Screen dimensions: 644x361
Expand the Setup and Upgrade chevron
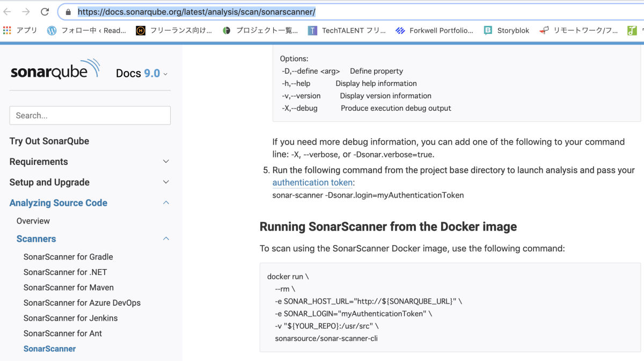(x=166, y=182)
